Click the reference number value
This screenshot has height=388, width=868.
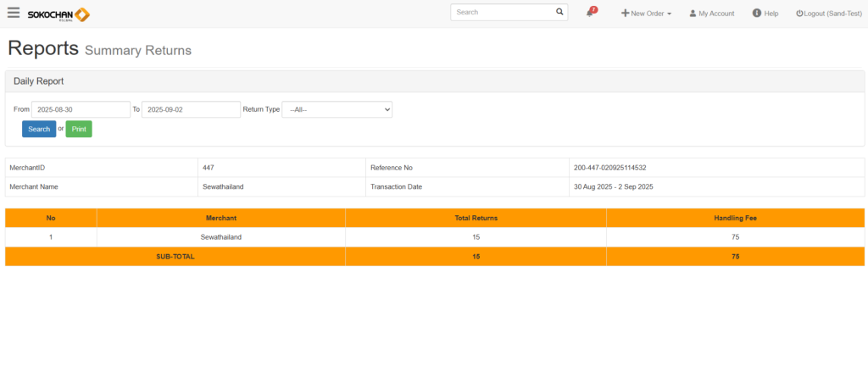tap(609, 168)
